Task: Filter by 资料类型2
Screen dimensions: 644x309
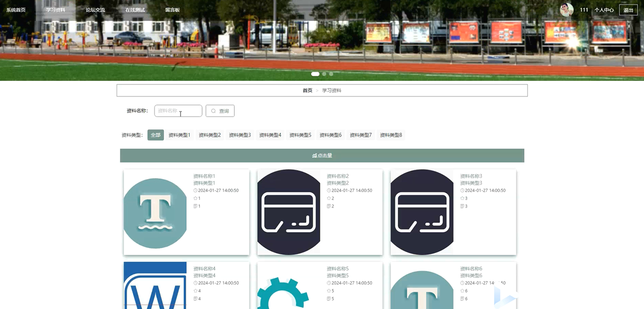Action: (x=210, y=135)
